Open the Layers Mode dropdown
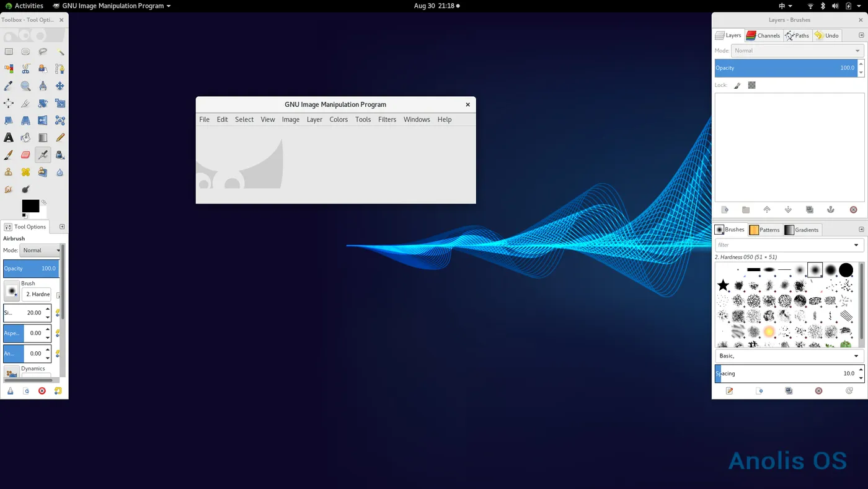Screen dimensions: 868x489 797,51
